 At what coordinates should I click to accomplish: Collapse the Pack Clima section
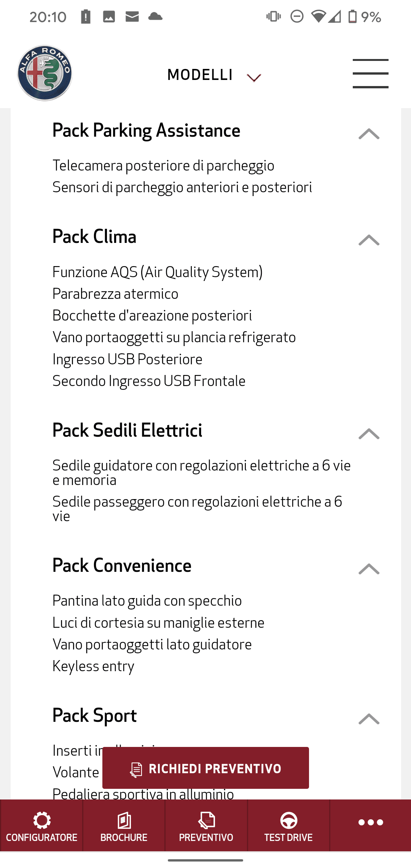(x=369, y=240)
